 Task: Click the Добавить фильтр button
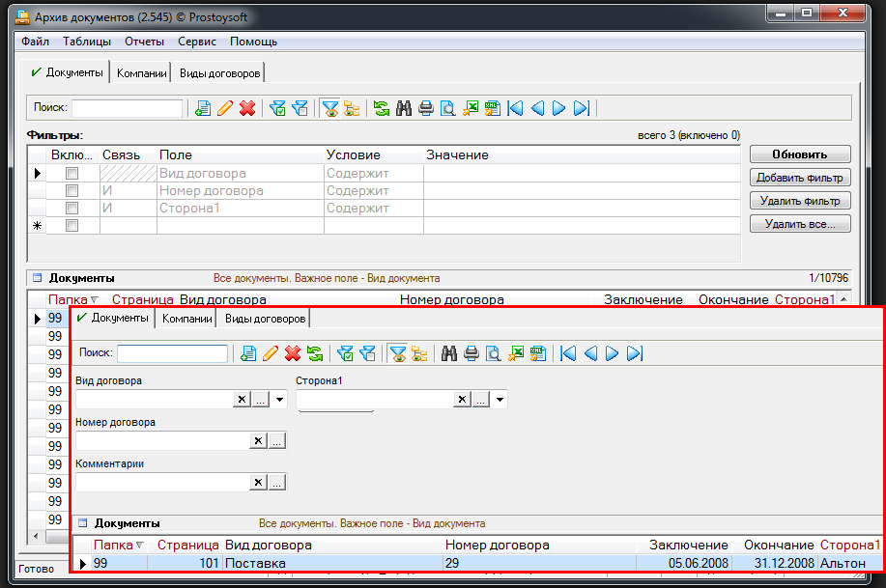(799, 178)
